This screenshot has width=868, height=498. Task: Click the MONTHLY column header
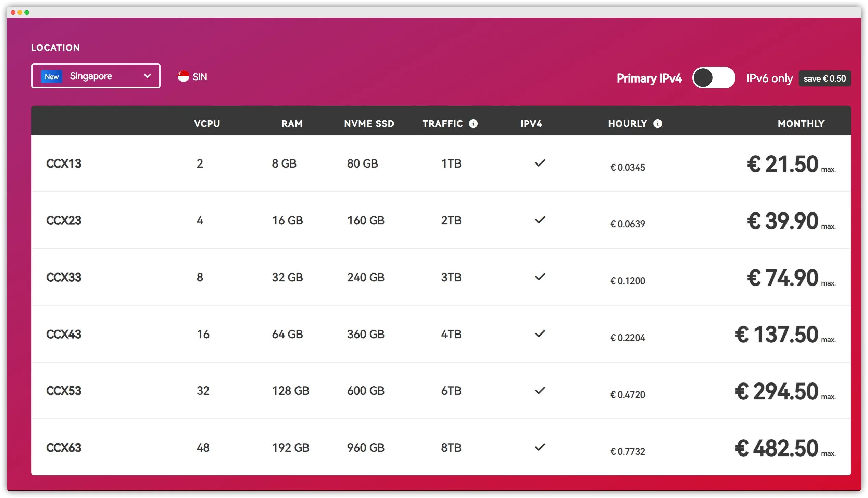(801, 124)
